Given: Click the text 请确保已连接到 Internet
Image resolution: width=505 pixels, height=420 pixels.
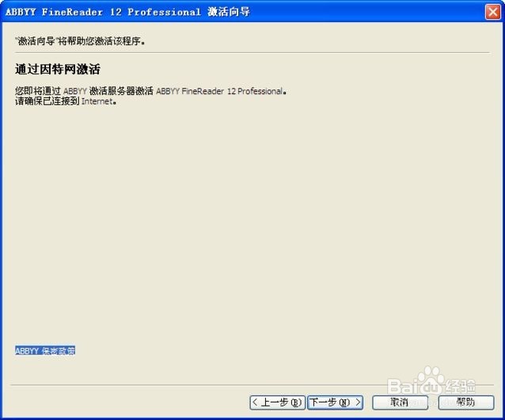Looking at the screenshot, I should pos(66,101).
